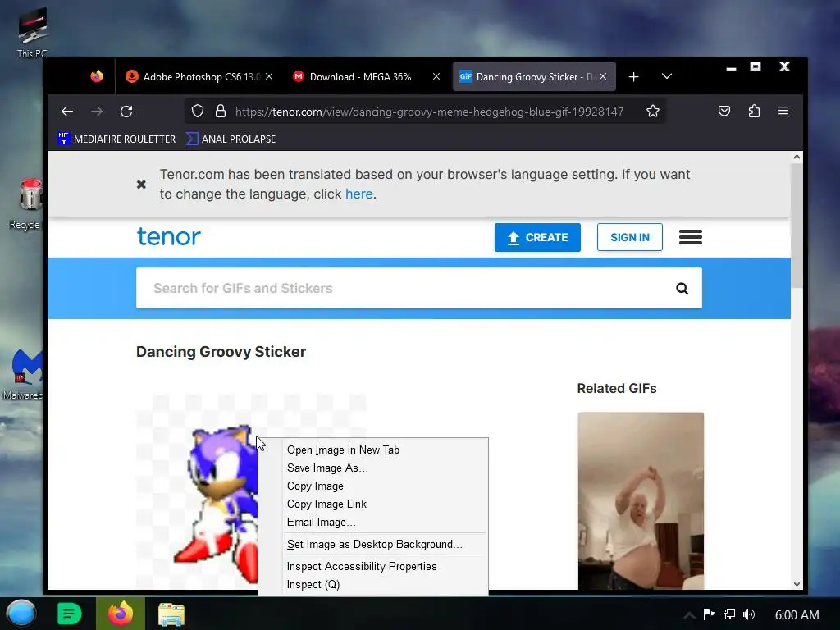Open the dancing man related GIF

point(641,501)
